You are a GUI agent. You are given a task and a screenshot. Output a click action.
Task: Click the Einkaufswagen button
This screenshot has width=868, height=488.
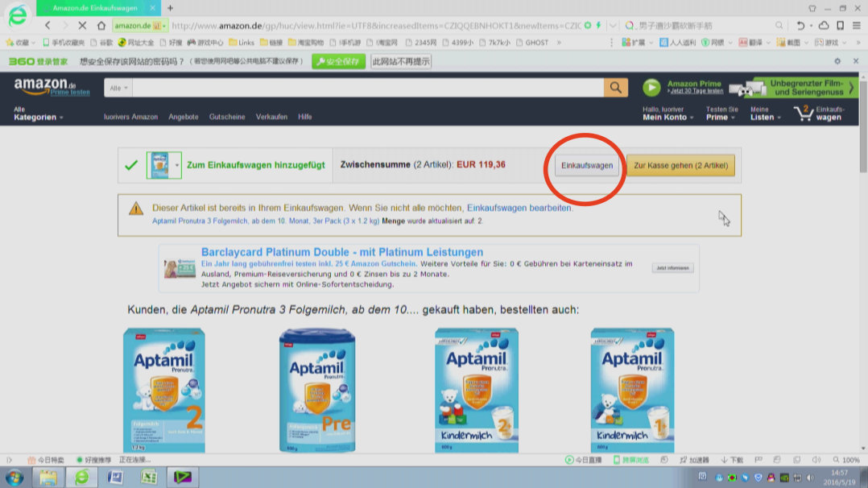(x=587, y=165)
